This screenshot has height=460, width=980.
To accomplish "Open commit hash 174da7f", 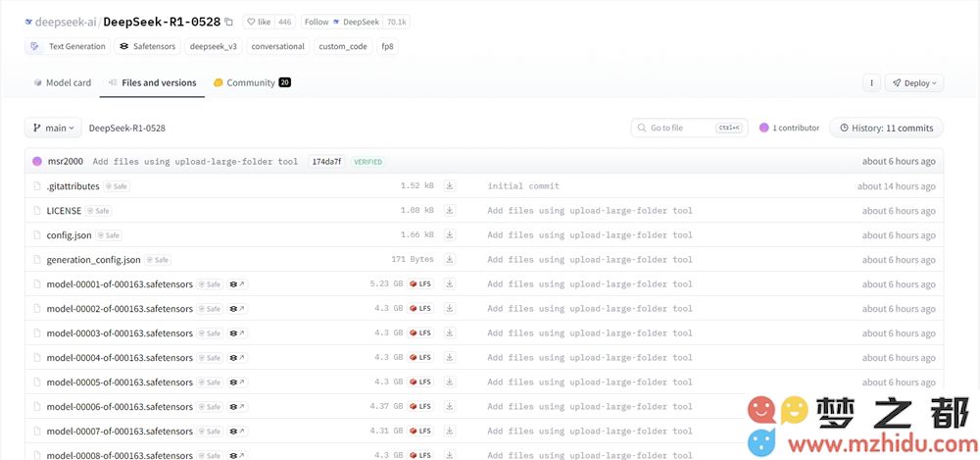I will [x=326, y=162].
